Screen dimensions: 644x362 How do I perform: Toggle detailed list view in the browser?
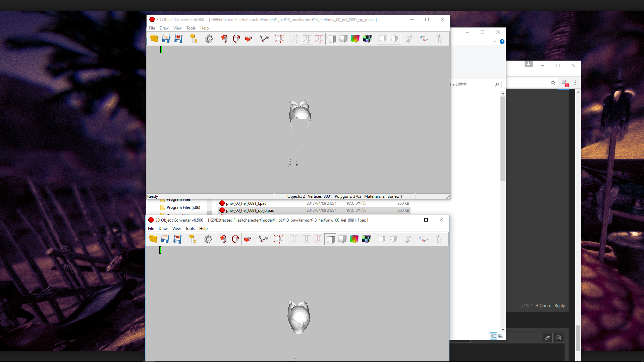click(493, 336)
